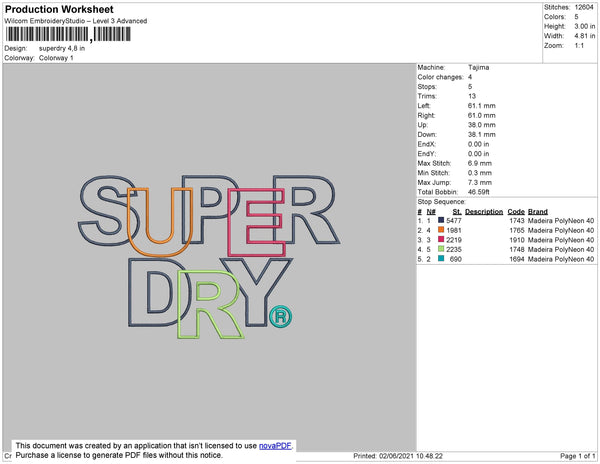Click the 'Colorway 1' value
The height and width of the screenshot is (464, 600).
(x=56, y=58)
